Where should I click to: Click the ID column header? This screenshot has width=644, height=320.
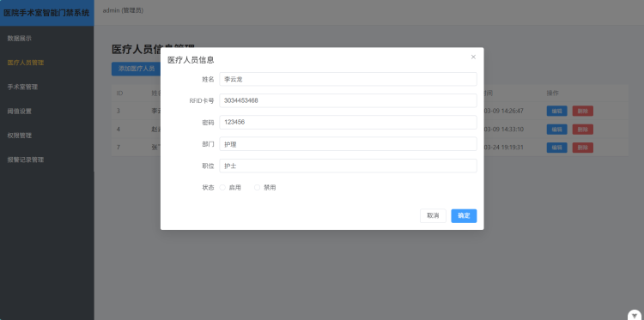[119, 94]
